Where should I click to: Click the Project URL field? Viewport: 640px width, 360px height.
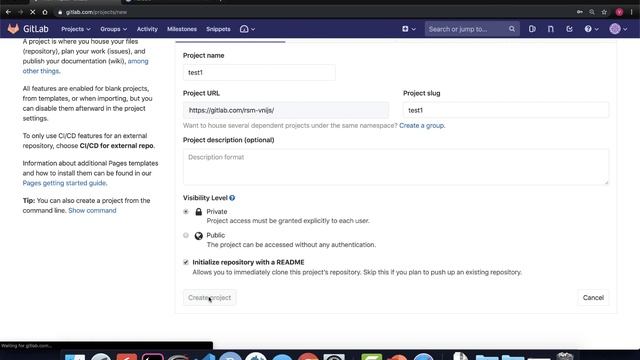pyautogui.click(x=286, y=110)
